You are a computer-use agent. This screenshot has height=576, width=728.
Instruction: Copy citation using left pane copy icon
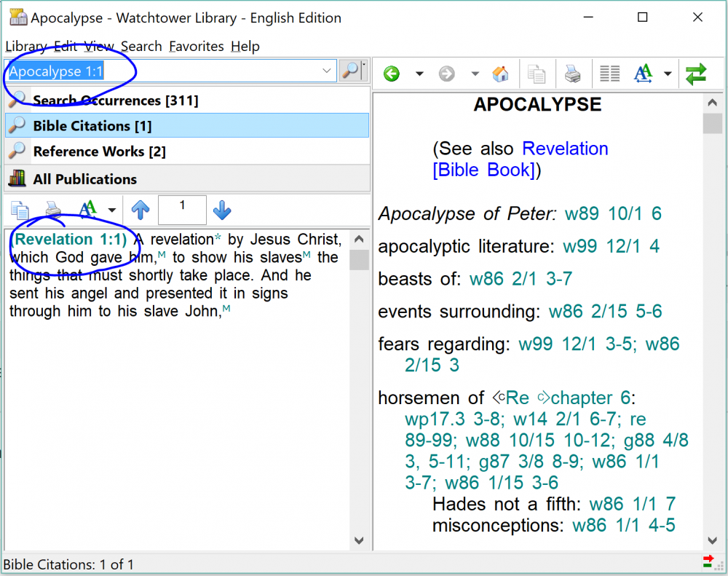pyautogui.click(x=20, y=210)
